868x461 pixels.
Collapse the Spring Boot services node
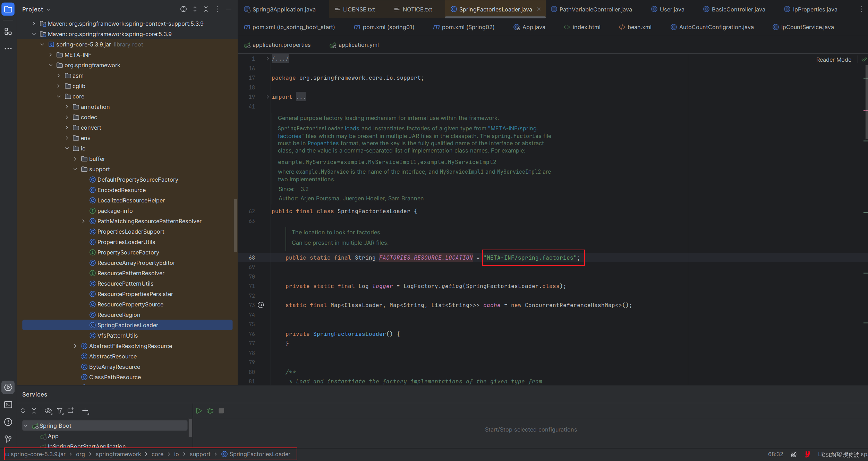coord(26,426)
